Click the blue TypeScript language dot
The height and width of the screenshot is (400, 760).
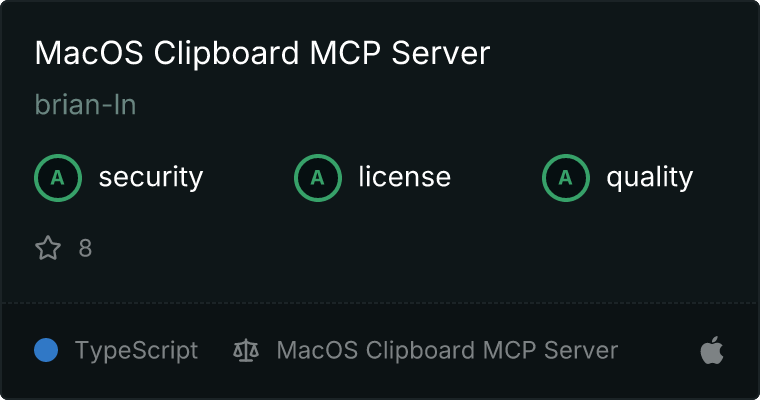pos(46,350)
